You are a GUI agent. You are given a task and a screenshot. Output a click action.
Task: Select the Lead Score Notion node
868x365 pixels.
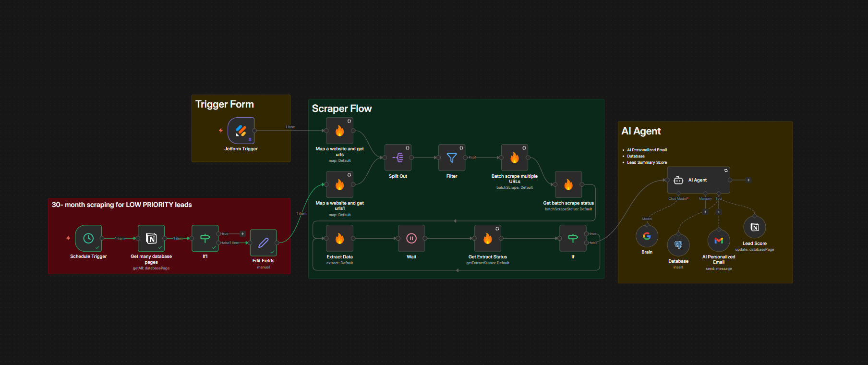click(x=755, y=227)
